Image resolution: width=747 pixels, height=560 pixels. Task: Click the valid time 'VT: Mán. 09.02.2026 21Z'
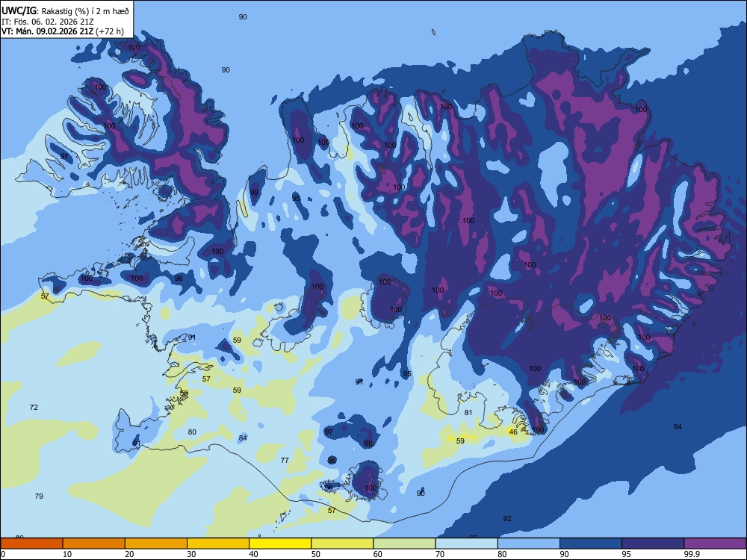(47, 31)
